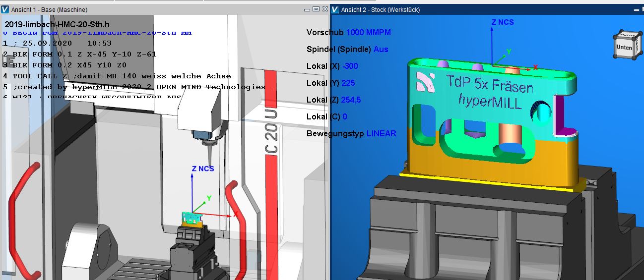This screenshot has width=644, height=280.
Task: Click the Z NCS axis label in Ansicht 2
Action: tap(502, 22)
